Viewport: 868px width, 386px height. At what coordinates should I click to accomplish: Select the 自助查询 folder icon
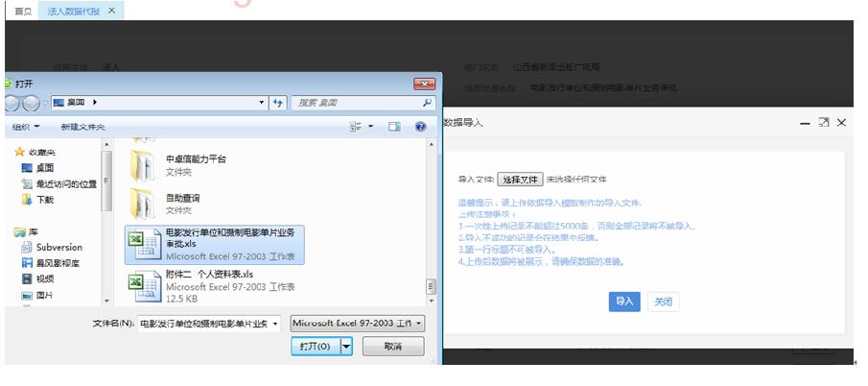pos(142,203)
